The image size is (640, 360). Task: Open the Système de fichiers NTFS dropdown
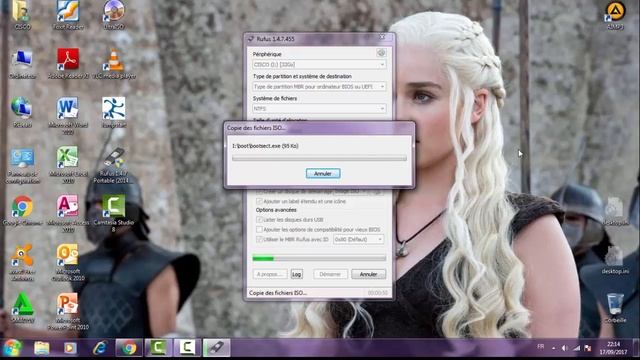pyautogui.click(x=319, y=109)
